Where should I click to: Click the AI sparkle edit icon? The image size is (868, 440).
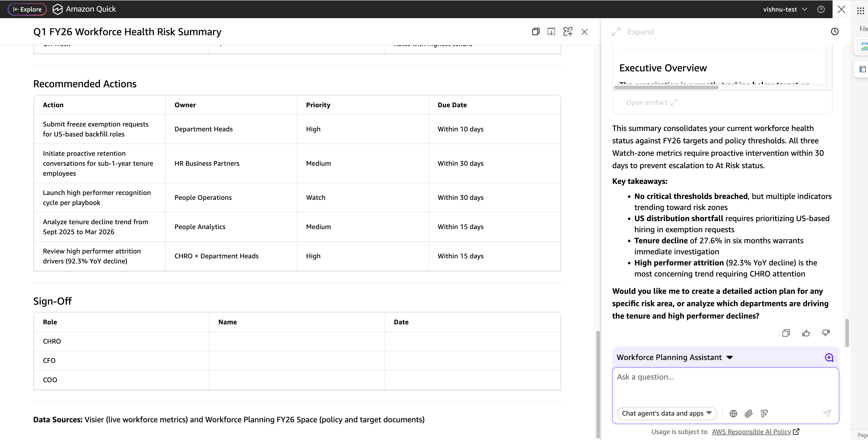pos(568,32)
